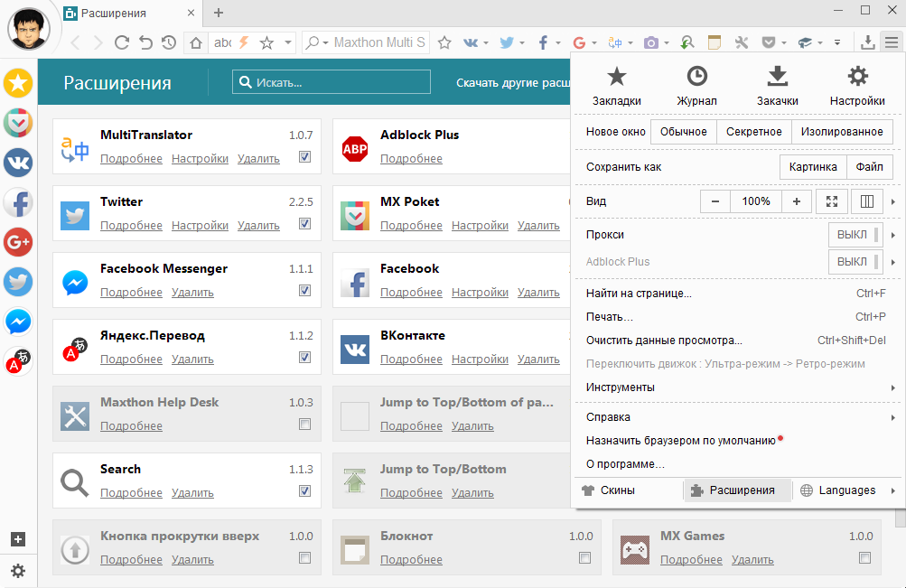
Task: Open sidebar settings gear at the bottom
Action: click(x=18, y=571)
